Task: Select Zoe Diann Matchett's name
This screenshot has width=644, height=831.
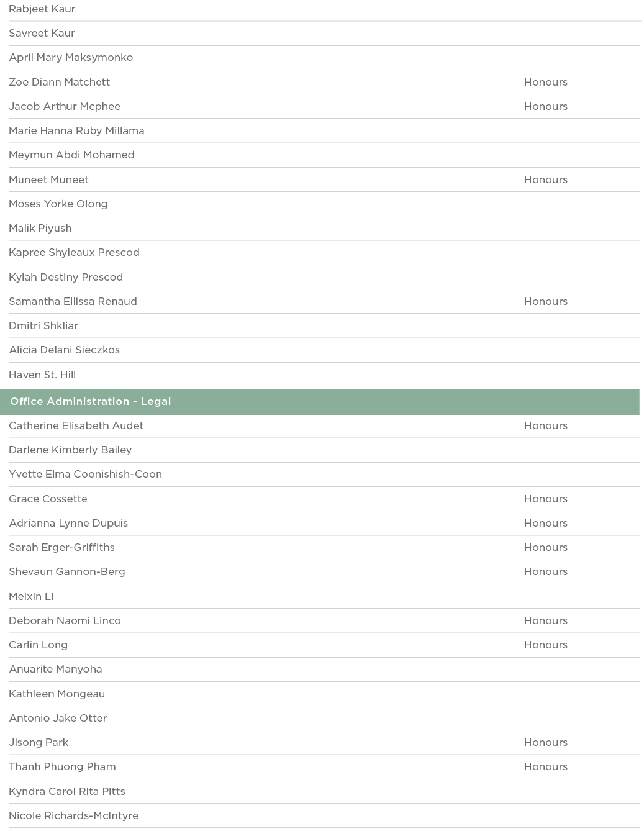Action: click(x=60, y=82)
